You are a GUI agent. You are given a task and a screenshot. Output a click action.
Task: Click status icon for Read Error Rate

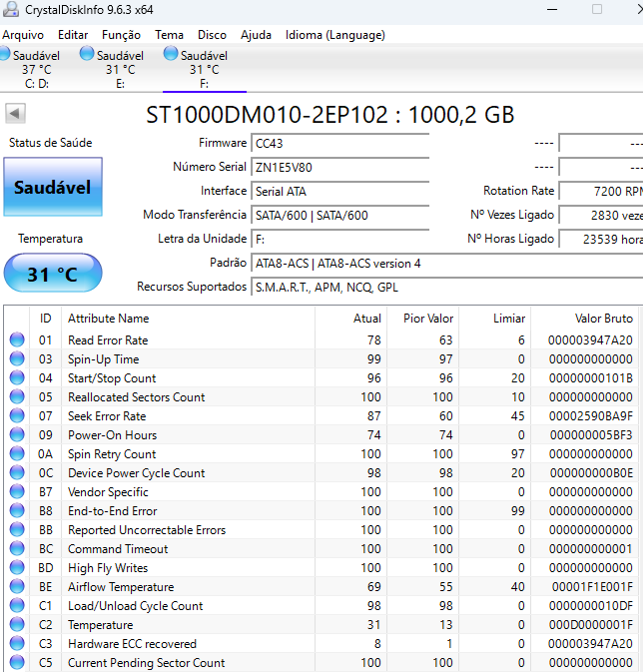pyautogui.click(x=17, y=339)
